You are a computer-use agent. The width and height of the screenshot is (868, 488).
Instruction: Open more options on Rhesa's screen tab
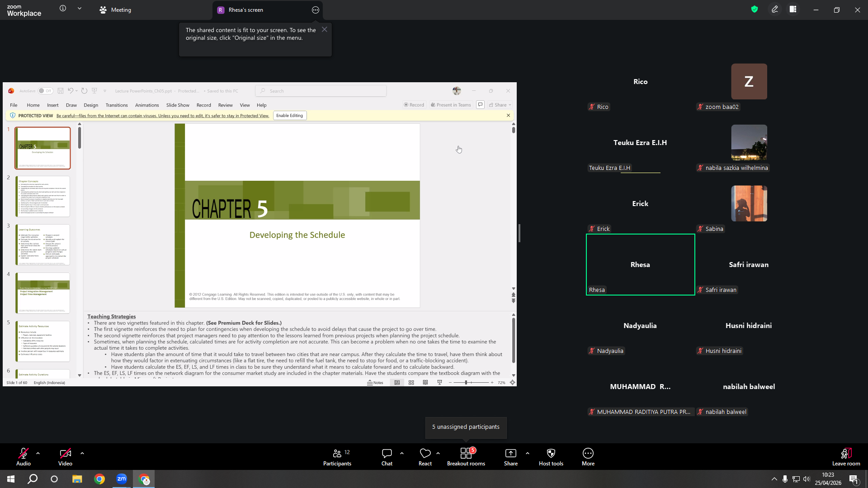point(316,10)
